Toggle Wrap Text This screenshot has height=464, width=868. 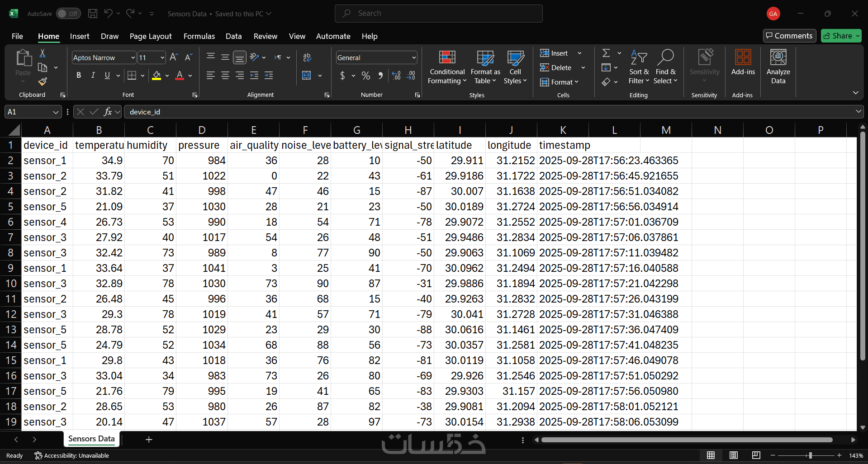click(x=307, y=57)
